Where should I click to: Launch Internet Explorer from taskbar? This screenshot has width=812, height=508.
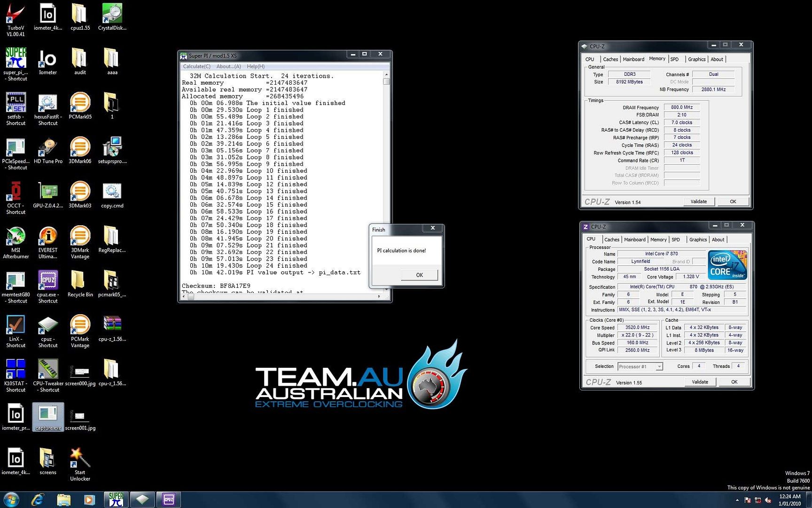(38, 500)
